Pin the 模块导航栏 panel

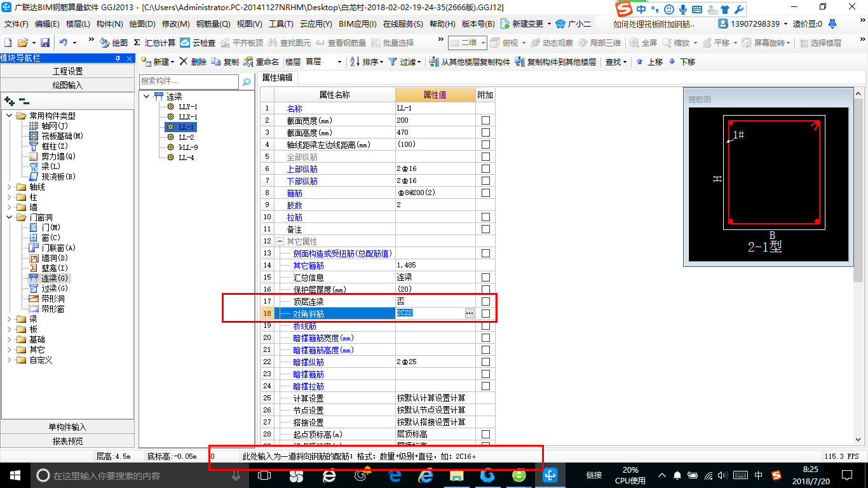[118, 58]
